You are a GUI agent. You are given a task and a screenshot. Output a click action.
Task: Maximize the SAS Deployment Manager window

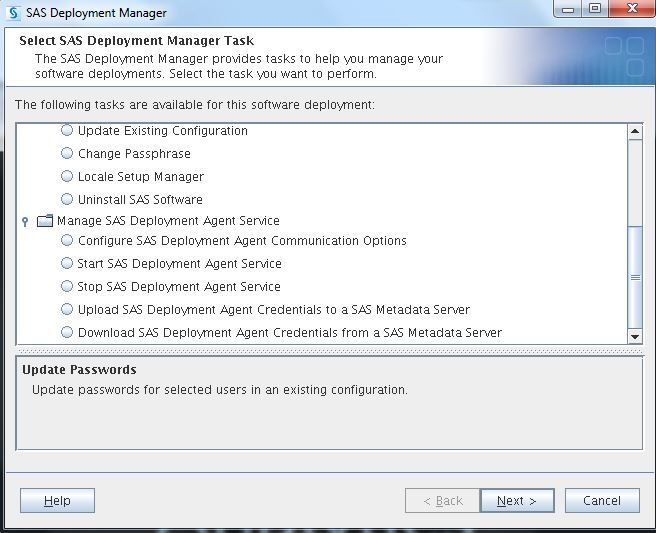click(x=595, y=11)
